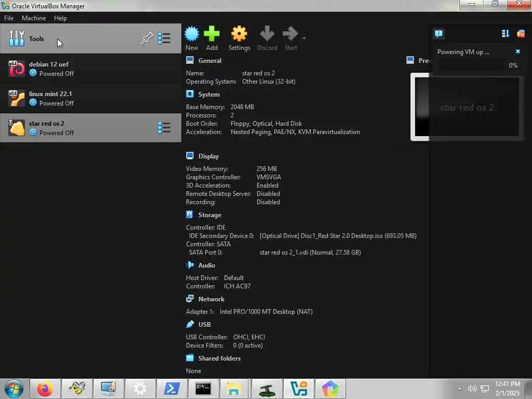This screenshot has height=399, width=532.
Task: Click the clear notifications icon
Action: click(x=521, y=34)
